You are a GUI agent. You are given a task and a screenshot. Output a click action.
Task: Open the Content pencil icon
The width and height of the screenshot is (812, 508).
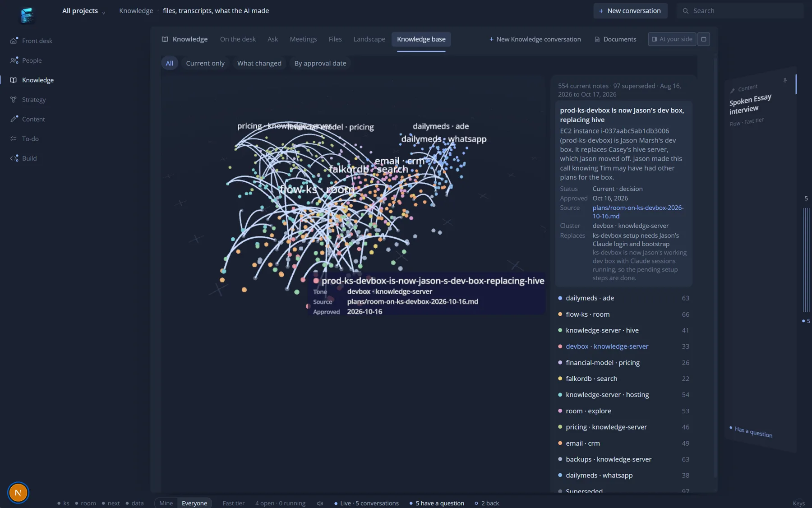pyautogui.click(x=14, y=119)
